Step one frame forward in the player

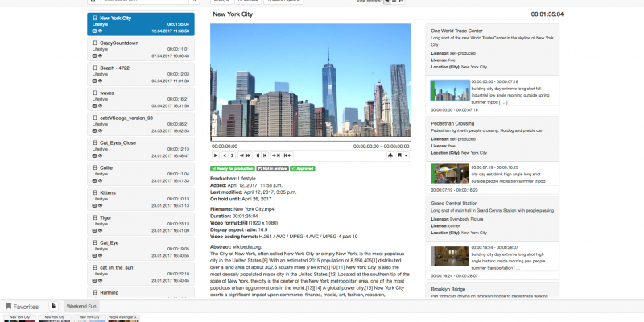pos(232,155)
